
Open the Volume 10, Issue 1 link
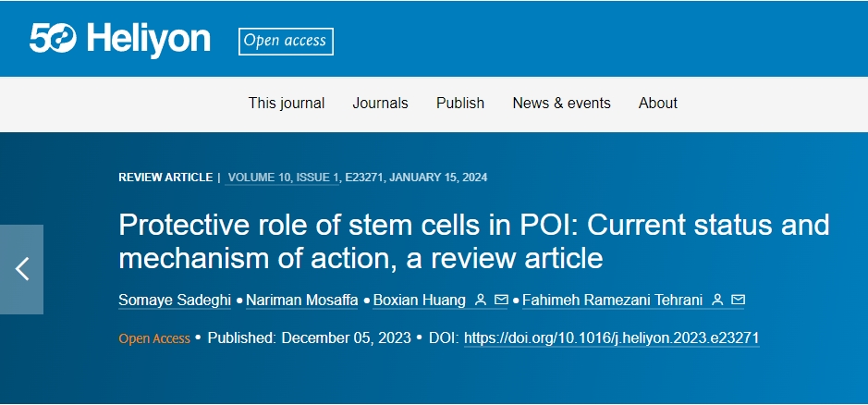(283, 178)
